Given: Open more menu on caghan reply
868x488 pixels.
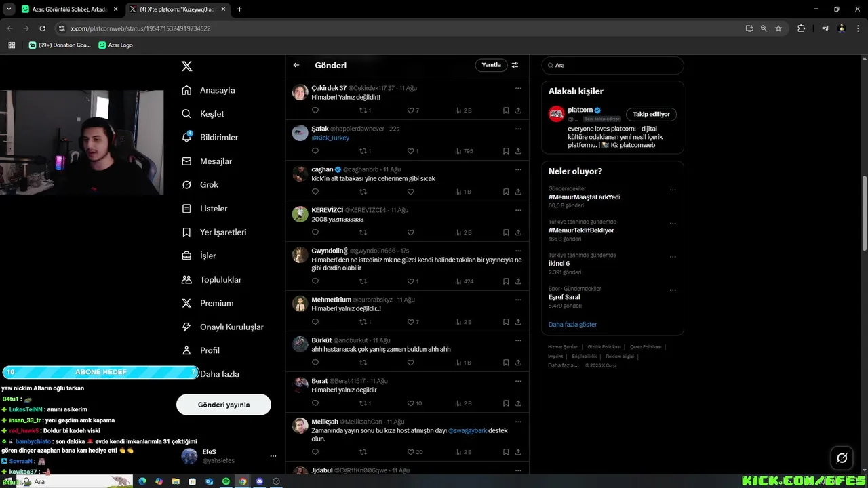Looking at the screenshot, I should click(518, 169).
